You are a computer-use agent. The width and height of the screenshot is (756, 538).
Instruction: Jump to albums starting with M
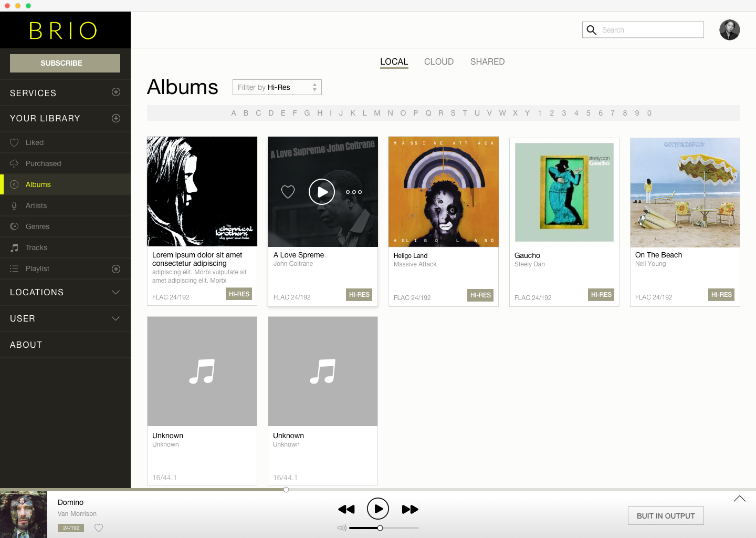click(x=377, y=113)
